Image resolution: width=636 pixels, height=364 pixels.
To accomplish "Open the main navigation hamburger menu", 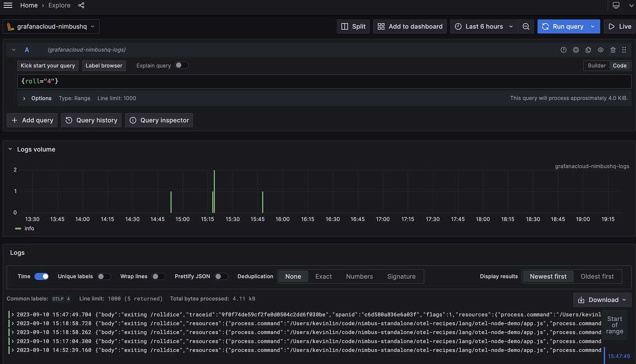I will pos(8,5).
